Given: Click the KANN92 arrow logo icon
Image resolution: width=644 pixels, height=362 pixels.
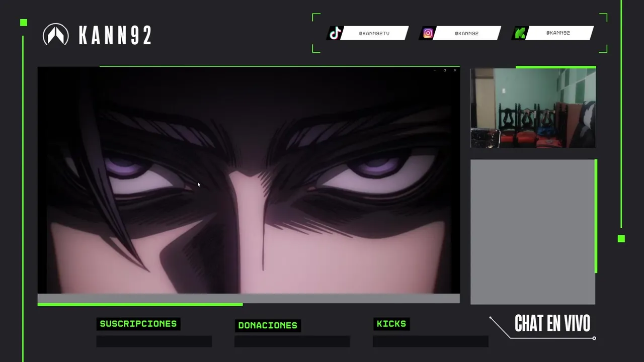Looking at the screenshot, I should (x=56, y=35).
